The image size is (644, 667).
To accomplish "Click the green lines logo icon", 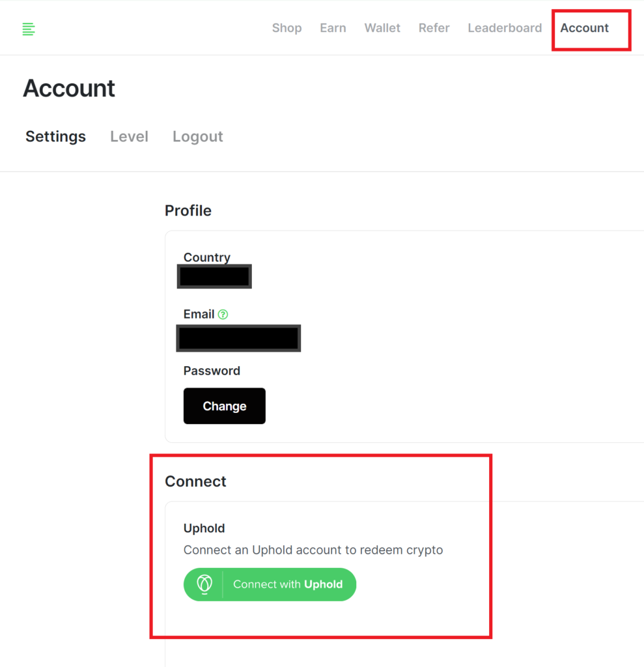I will point(28,29).
